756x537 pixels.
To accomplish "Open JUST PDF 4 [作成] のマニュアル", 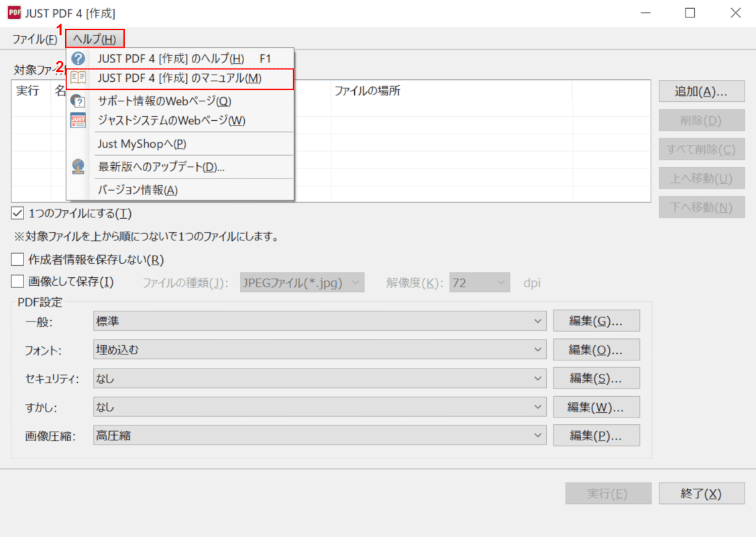I will pyautogui.click(x=180, y=79).
